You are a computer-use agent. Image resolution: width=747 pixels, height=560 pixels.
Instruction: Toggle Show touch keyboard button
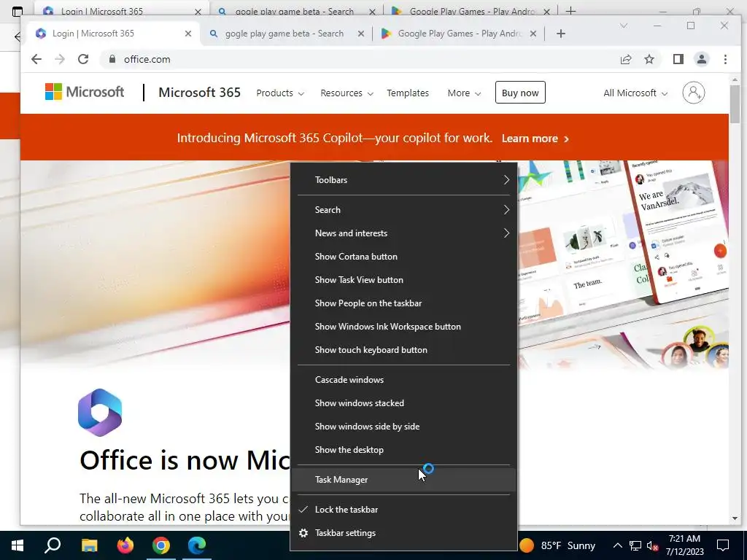point(403,350)
